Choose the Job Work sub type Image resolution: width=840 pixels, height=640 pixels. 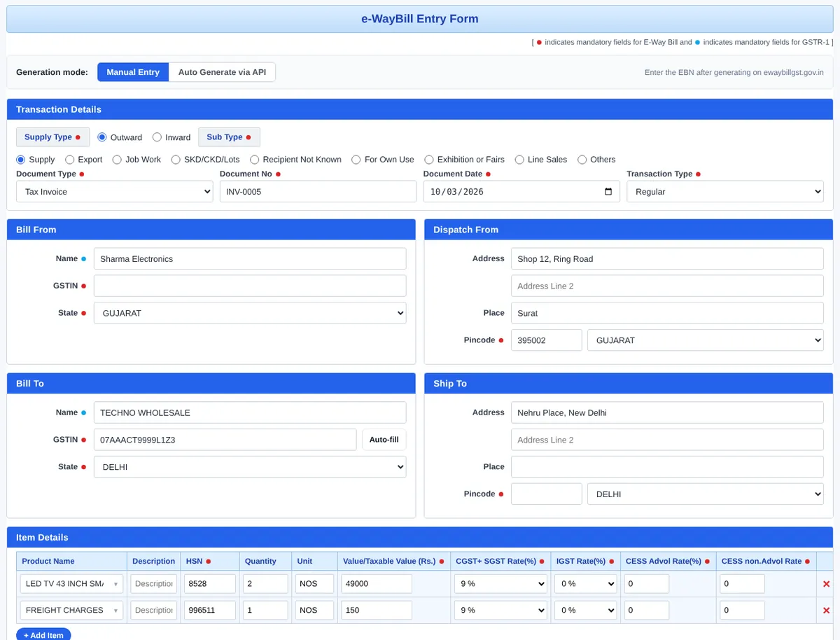coord(117,160)
